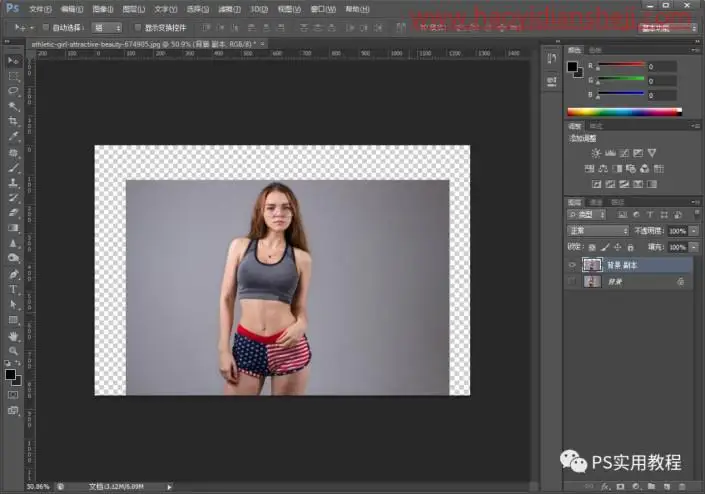
Task: Select the Path Selection tool
Action: 13,305
